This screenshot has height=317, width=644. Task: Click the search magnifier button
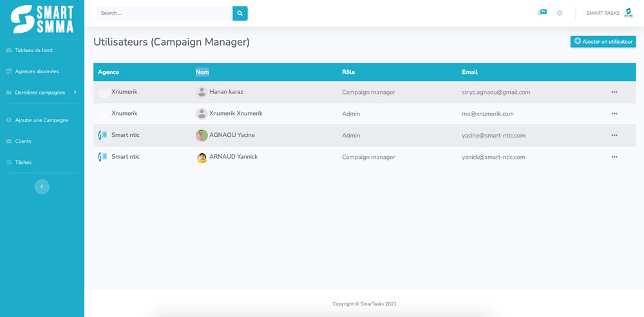click(240, 13)
